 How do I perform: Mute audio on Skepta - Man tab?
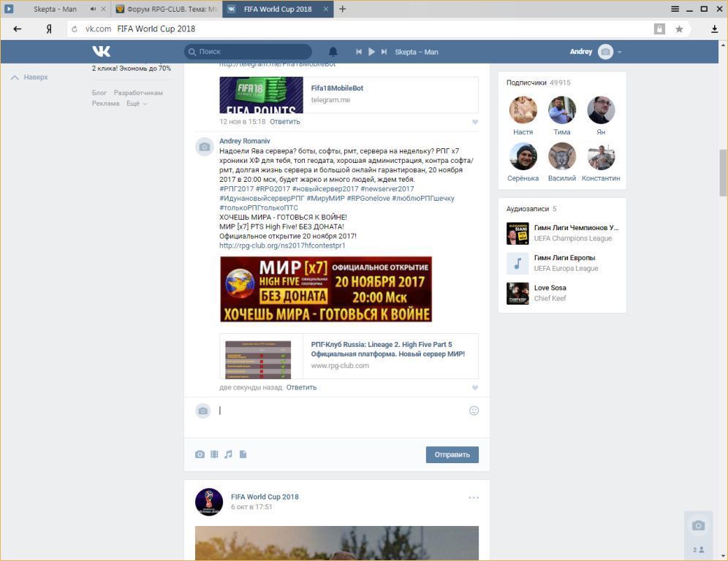[x=93, y=9]
